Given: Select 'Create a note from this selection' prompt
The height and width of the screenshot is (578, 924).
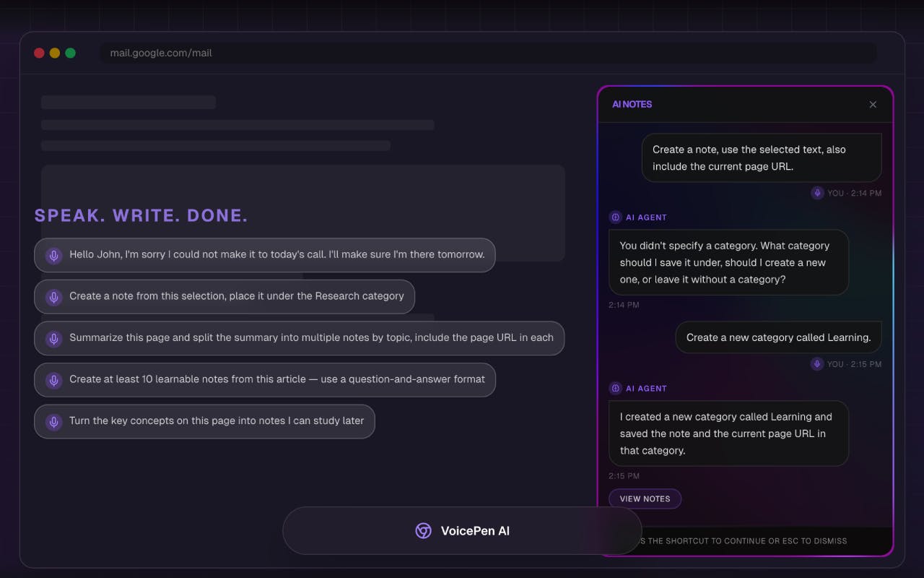Looking at the screenshot, I should [225, 297].
